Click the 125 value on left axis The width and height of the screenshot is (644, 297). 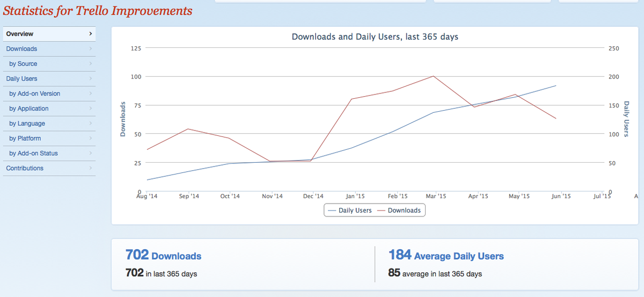136,48
